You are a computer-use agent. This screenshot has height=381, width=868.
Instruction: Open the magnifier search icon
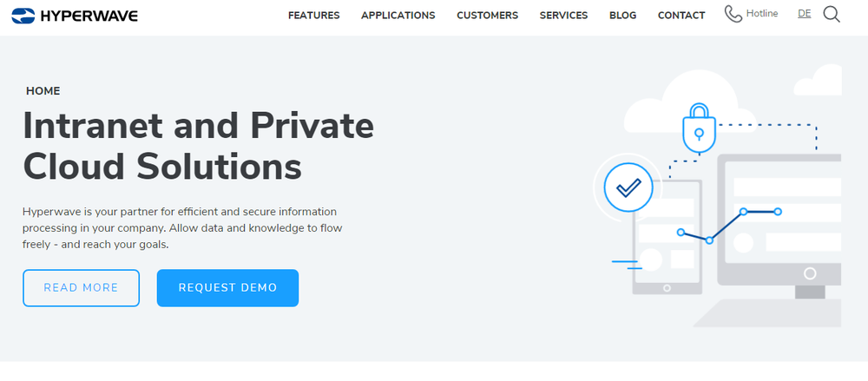[x=831, y=15]
